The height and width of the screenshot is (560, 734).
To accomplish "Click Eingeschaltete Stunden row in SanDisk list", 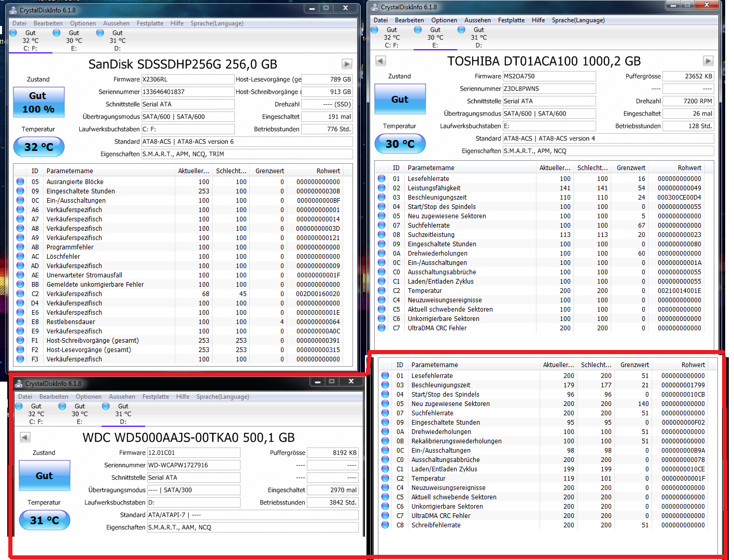I will (x=179, y=191).
